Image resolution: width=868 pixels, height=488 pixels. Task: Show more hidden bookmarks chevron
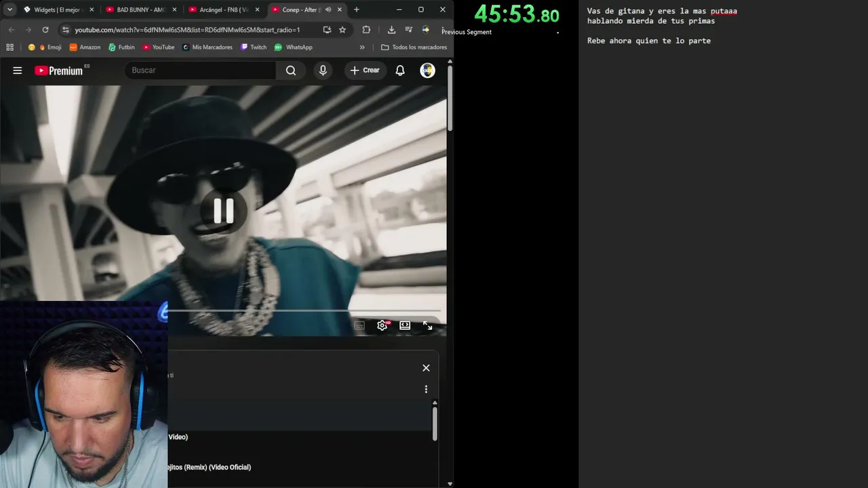(x=362, y=47)
